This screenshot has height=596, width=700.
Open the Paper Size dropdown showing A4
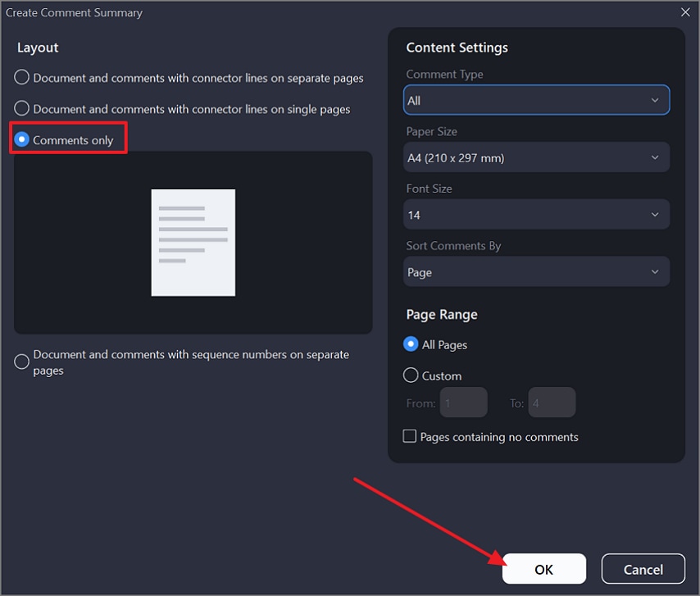point(536,157)
